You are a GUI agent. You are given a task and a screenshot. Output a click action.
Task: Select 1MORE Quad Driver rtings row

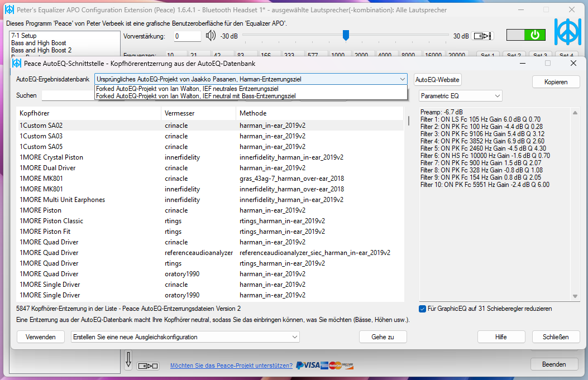(211, 263)
